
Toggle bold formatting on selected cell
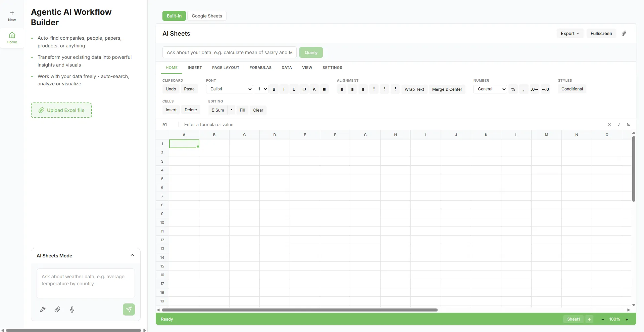point(274,89)
